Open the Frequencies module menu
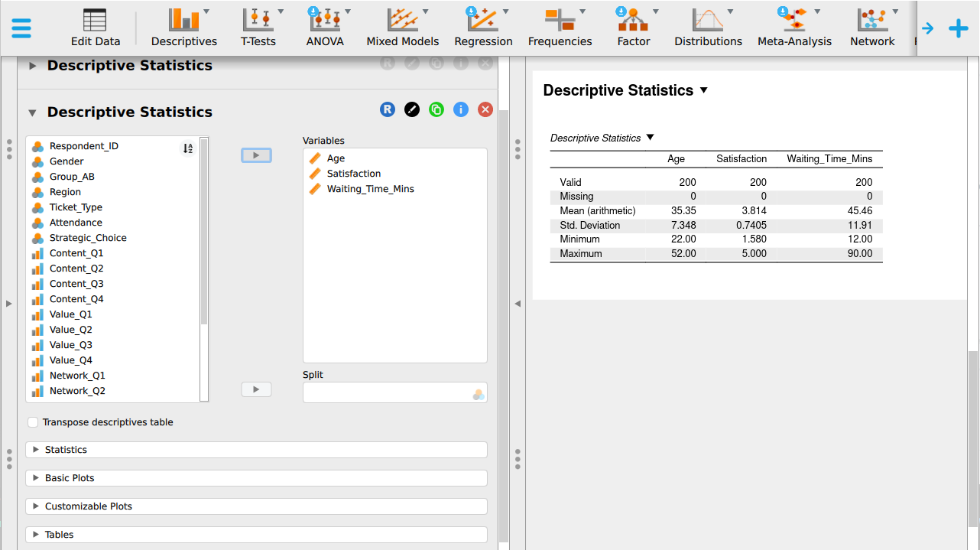This screenshot has height=550, width=980. coord(560,28)
